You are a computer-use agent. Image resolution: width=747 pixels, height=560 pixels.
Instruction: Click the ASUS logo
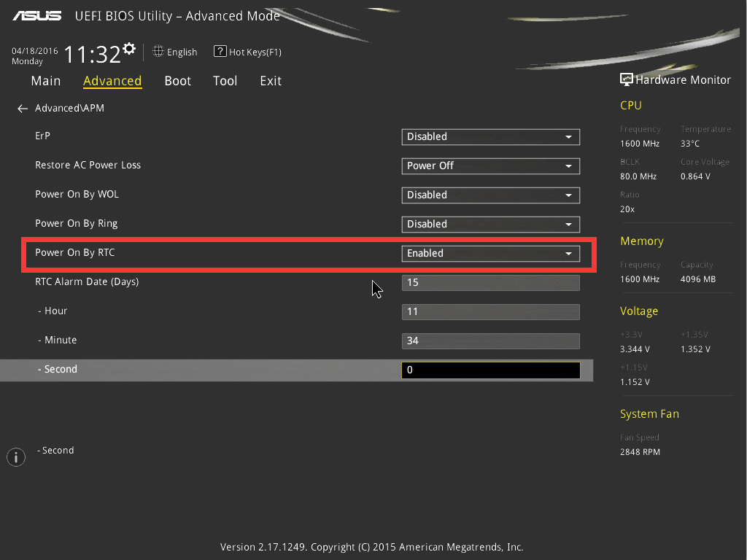click(37, 16)
